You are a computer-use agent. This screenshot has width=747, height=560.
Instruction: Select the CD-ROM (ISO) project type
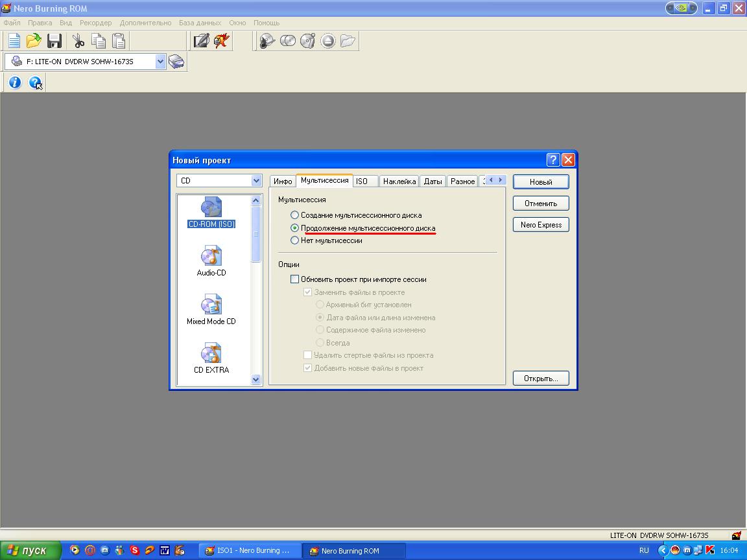click(x=211, y=213)
